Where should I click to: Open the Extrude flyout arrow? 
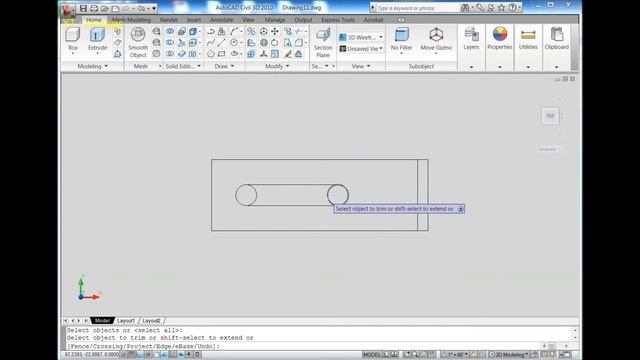point(97,53)
